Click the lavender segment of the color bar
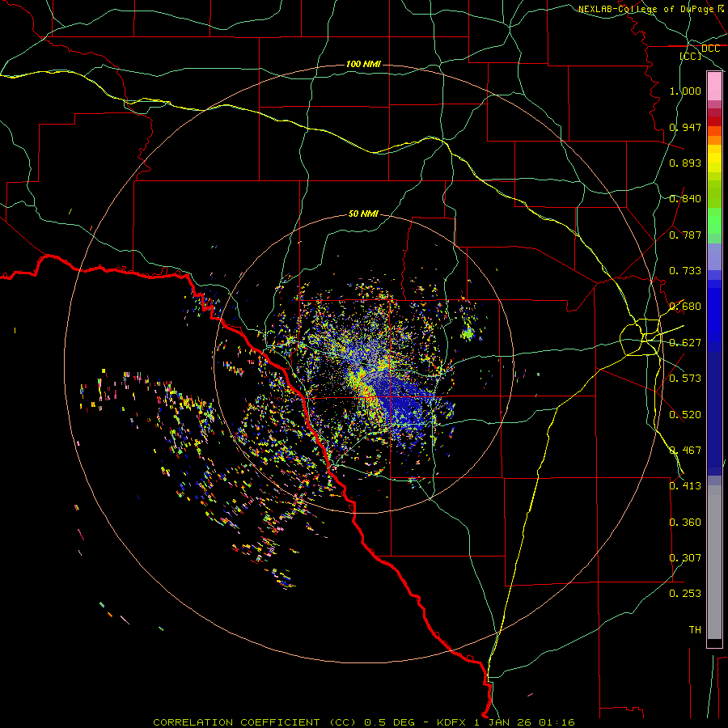728x728 pixels. click(714, 256)
